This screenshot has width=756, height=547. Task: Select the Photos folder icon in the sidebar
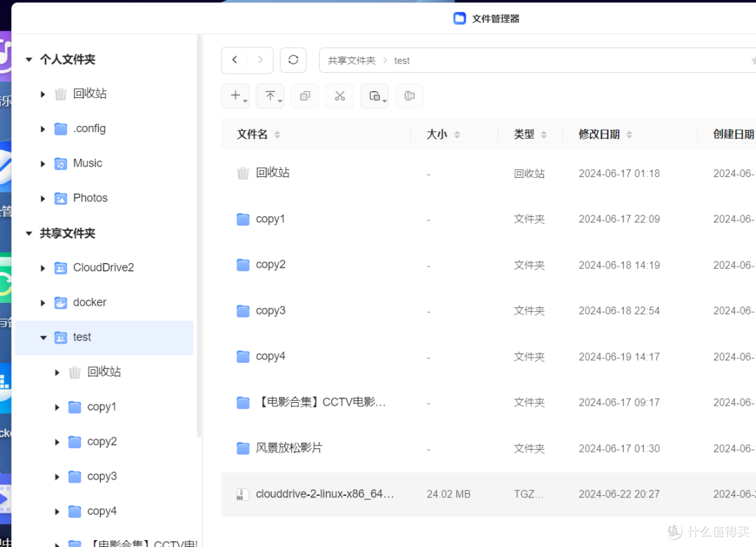tap(60, 199)
